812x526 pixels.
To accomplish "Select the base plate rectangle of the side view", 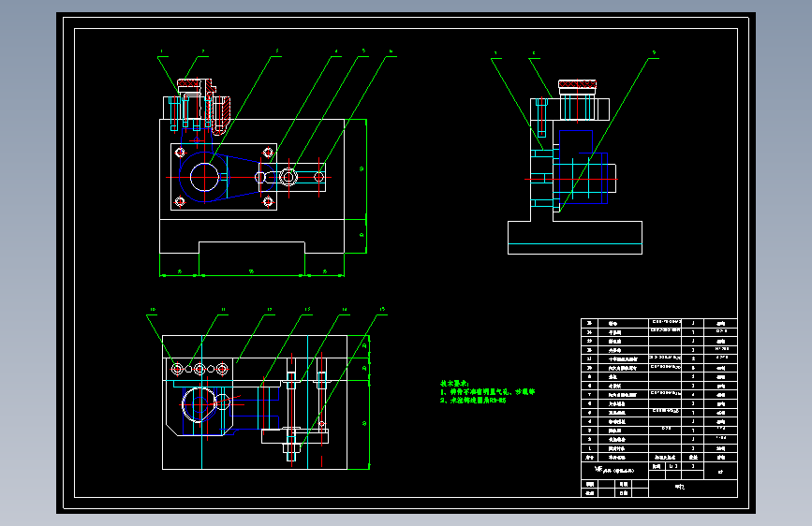I will 575,238.
